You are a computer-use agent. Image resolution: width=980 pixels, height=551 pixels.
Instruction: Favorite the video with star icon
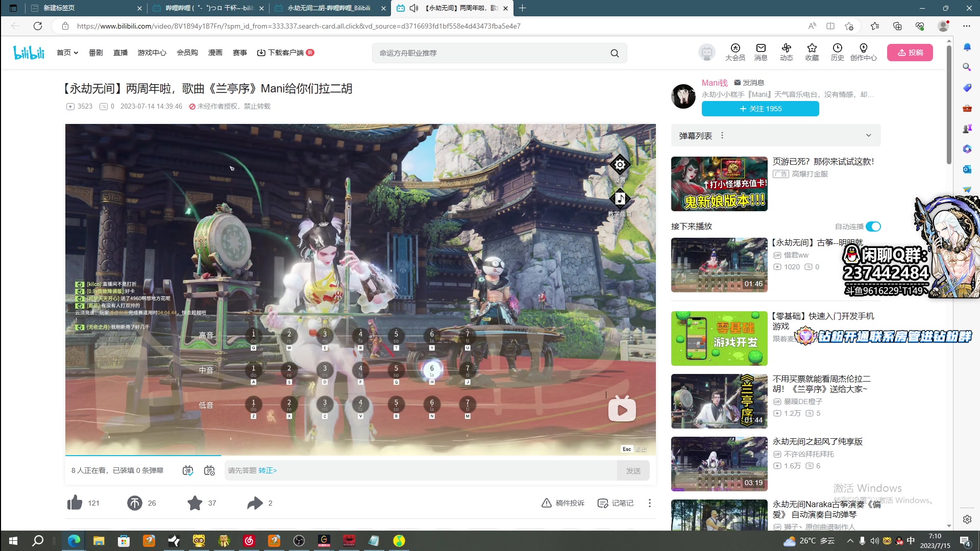point(194,503)
